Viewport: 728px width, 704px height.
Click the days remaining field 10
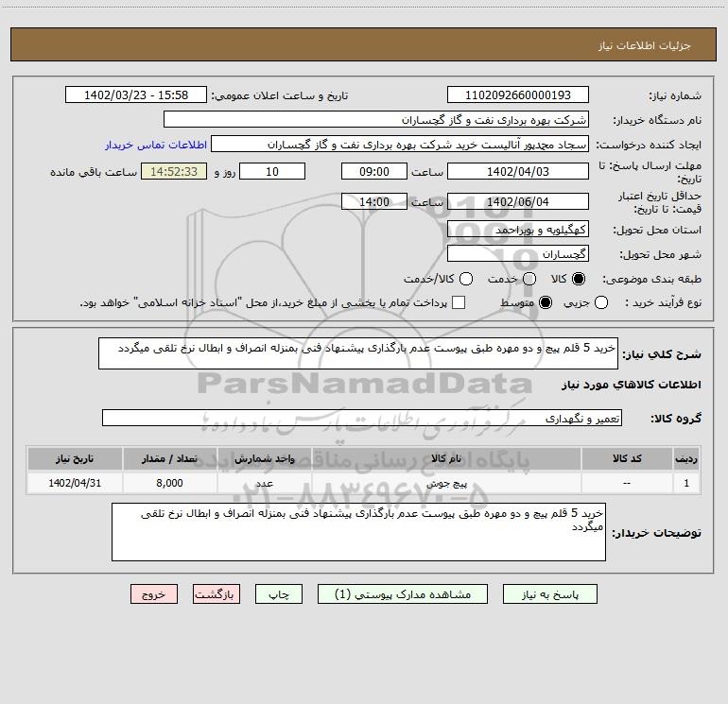click(272, 171)
